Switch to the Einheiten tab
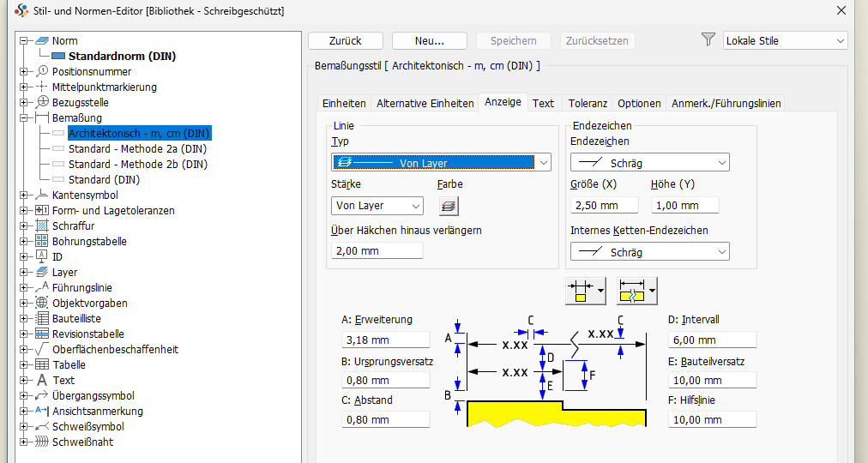Screen dimensions: 868x463 344,104
